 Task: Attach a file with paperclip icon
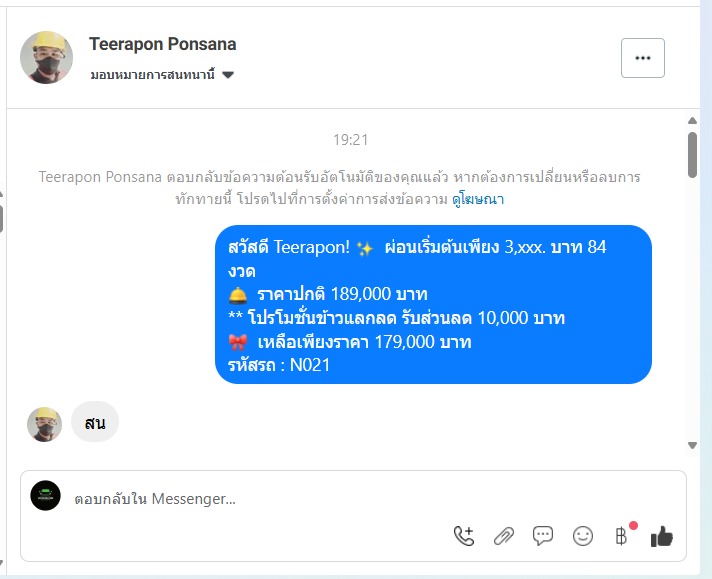coord(504,536)
